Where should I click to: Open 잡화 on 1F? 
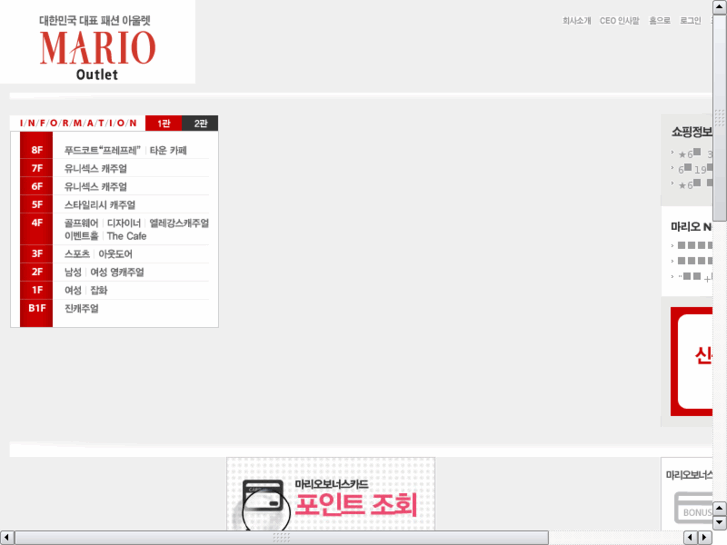point(99,290)
